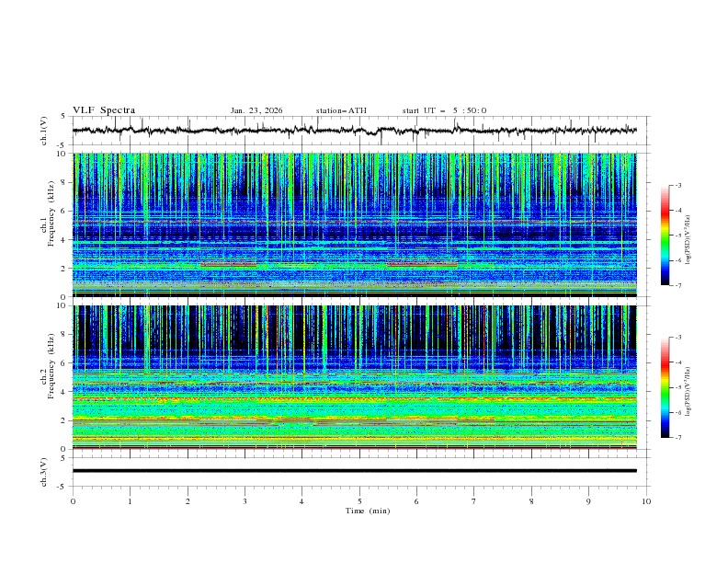Click the 0 minute tick label on time axis
Image resolution: width=728 pixels, height=563 pixels.
click(x=73, y=500)
